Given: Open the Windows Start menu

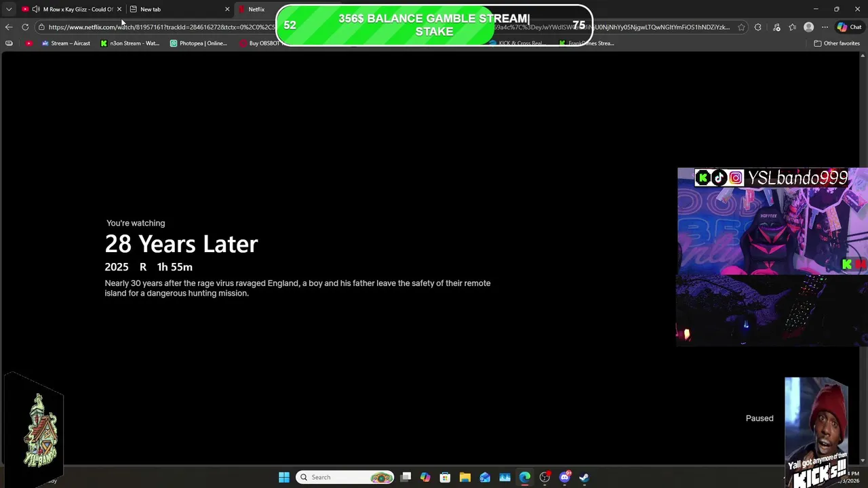Looking at the screenshot, I should (284, 477).
